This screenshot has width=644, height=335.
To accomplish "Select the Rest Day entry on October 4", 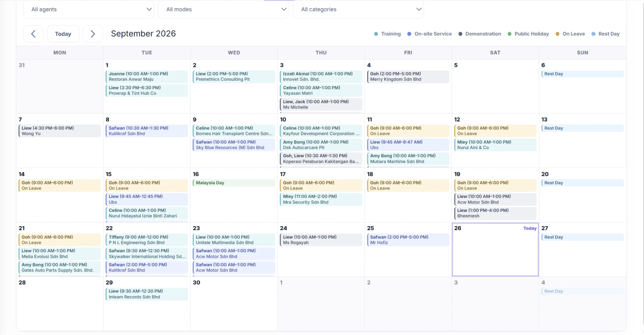I will point(583,291).
